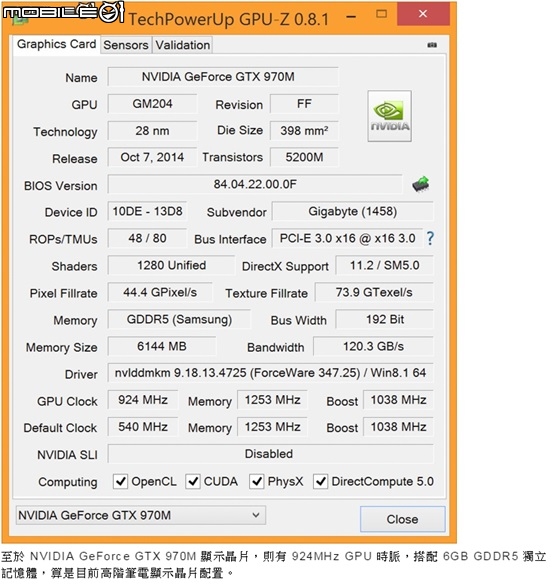Click the Transistors field 5200M
The image size is (554, 588).
click(304, 158)
